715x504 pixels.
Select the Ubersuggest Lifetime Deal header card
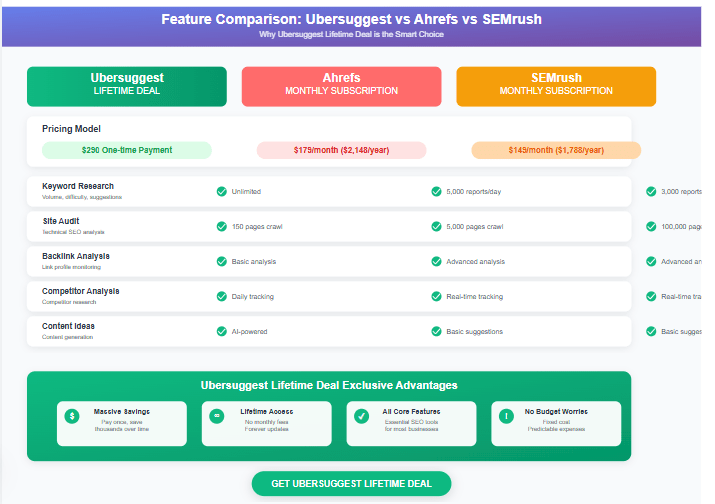pos(127,86)
